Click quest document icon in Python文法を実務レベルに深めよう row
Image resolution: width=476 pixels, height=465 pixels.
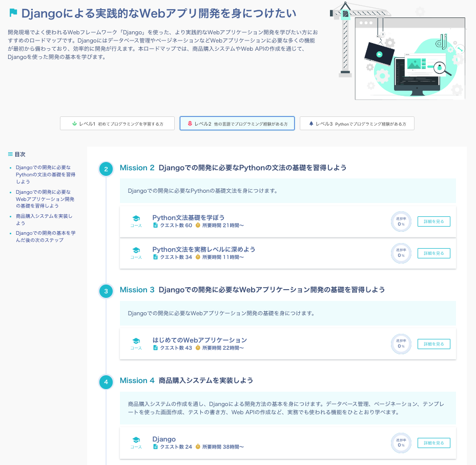coord(155,257)
